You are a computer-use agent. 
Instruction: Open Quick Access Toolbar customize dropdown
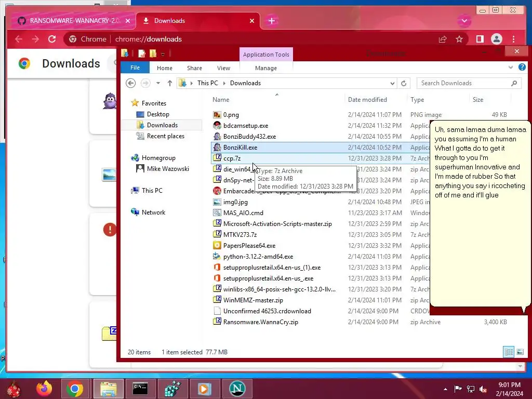(163, 54)
